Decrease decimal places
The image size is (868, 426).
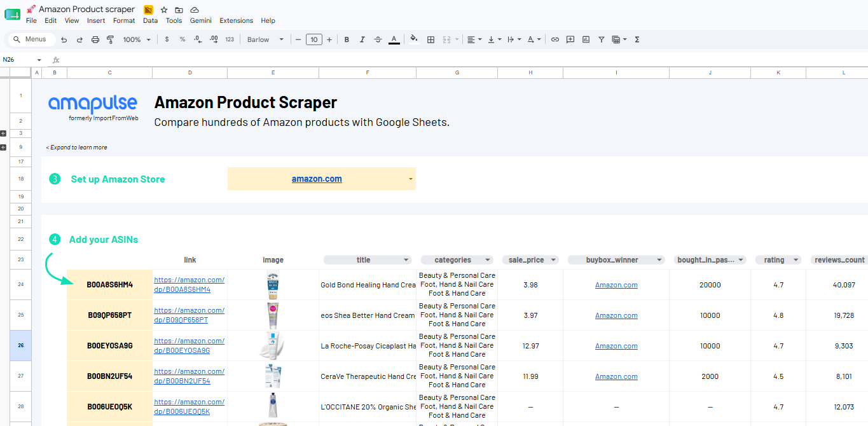click(x=198, y=39)
